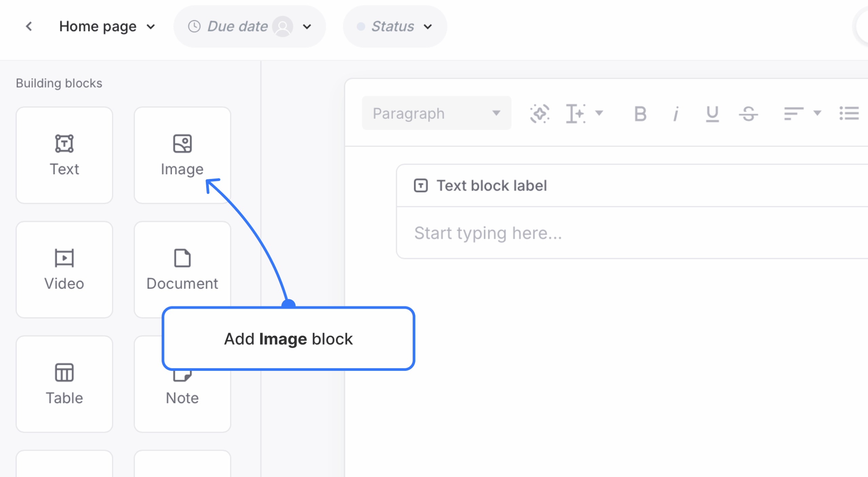This screenshot has height=477, width=868.
Task: Expand the Due date chevron
Action: (307, 26)
